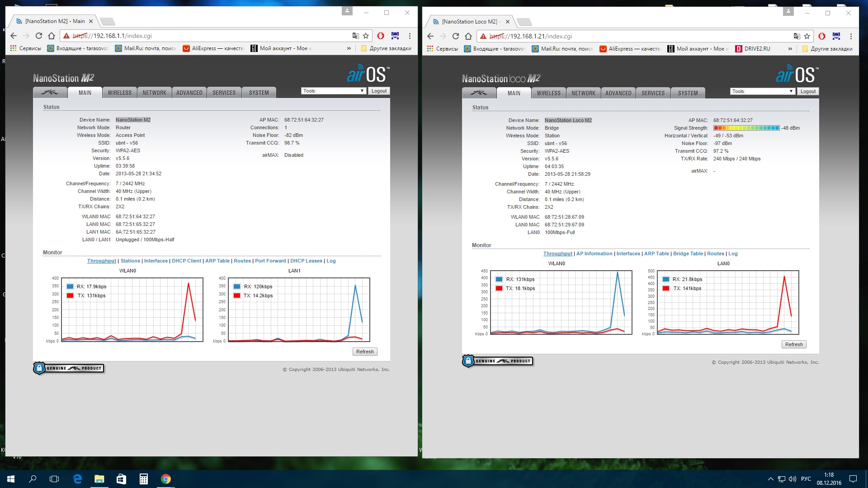Open Ubiquiti logo tab in Loco M2

pos(479,93)
